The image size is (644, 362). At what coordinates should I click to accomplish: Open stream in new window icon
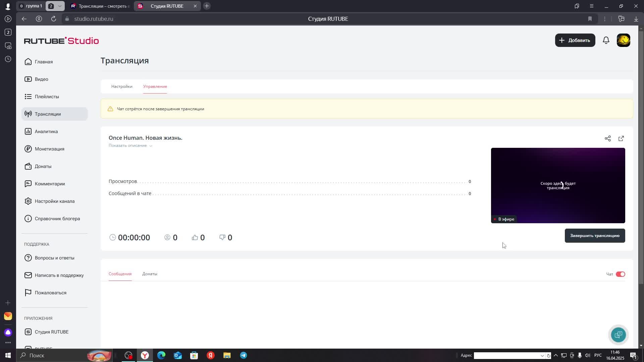621,138
